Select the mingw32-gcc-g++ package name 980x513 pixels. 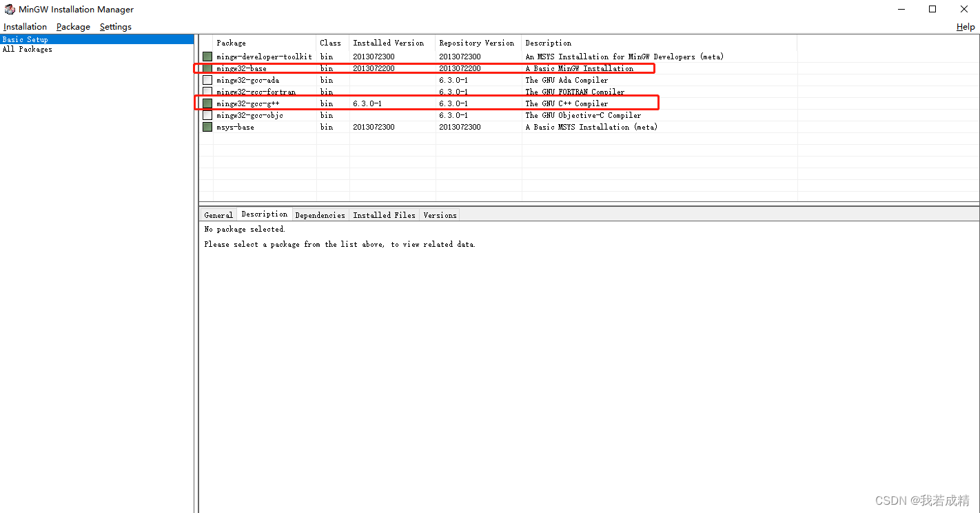coord(247,103)
